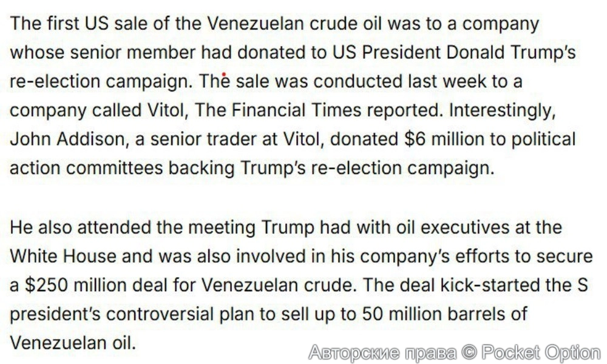Click the "Авторские права" watermark text
Screen dimensions: 607x364
click(x=383, y=352)
